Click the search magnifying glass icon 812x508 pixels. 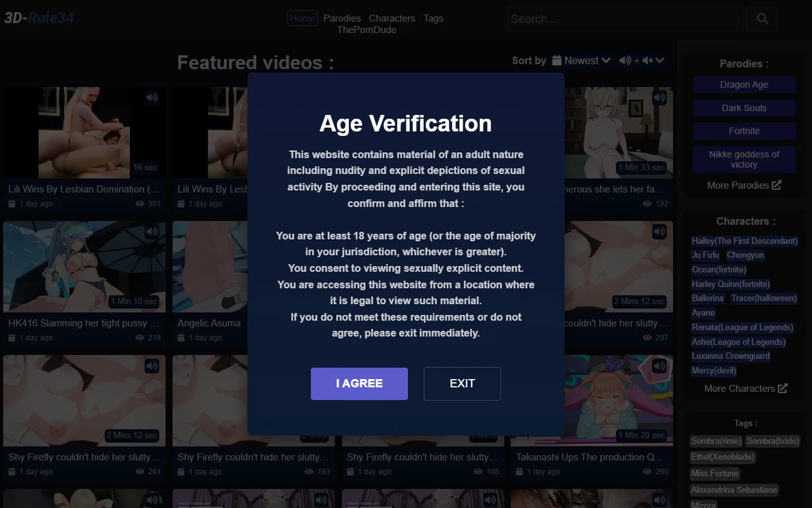tap(762, 19)
